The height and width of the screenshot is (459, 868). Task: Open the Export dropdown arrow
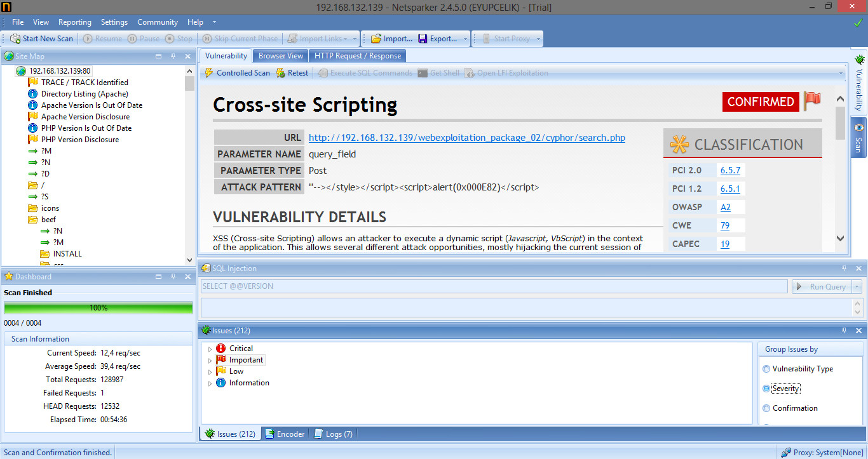465,39
